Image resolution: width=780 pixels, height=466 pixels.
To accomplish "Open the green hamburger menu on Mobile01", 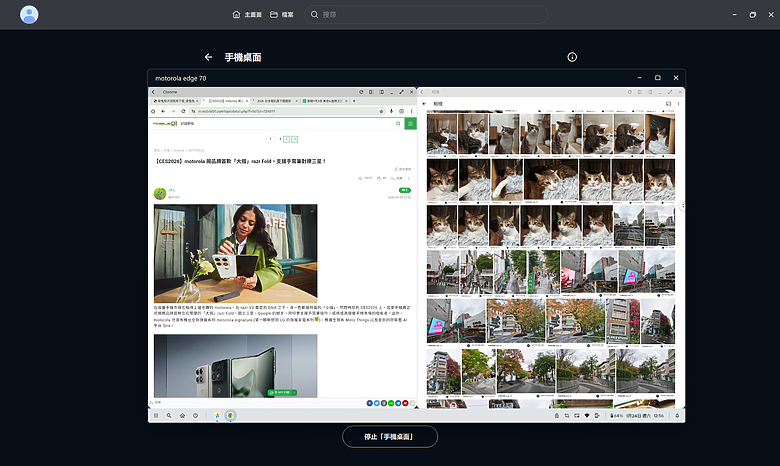I will coord(410,124).
